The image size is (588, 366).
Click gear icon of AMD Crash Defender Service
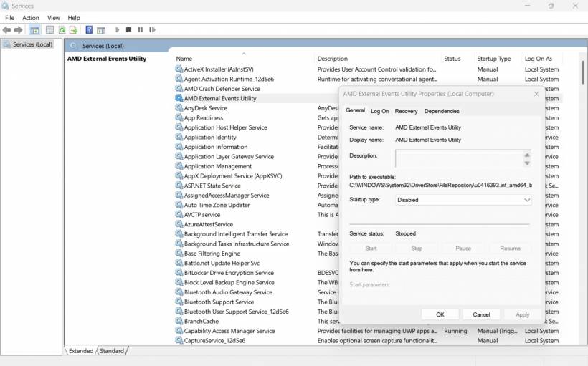[179, 88]
